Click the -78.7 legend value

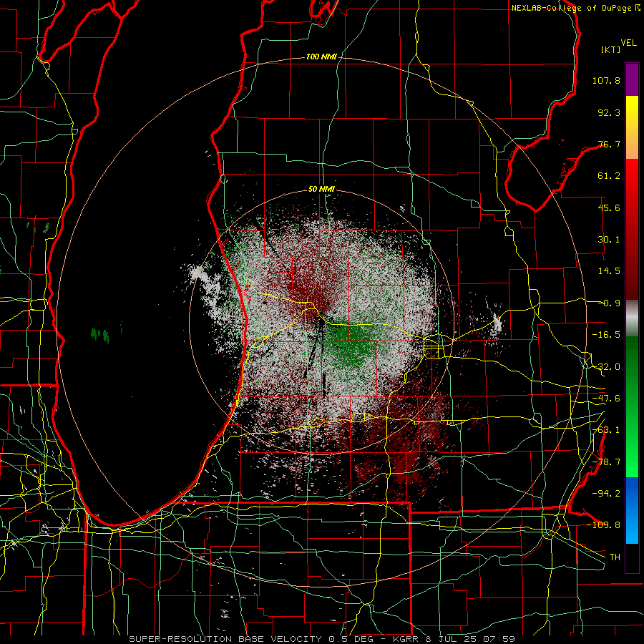[606, 462]
